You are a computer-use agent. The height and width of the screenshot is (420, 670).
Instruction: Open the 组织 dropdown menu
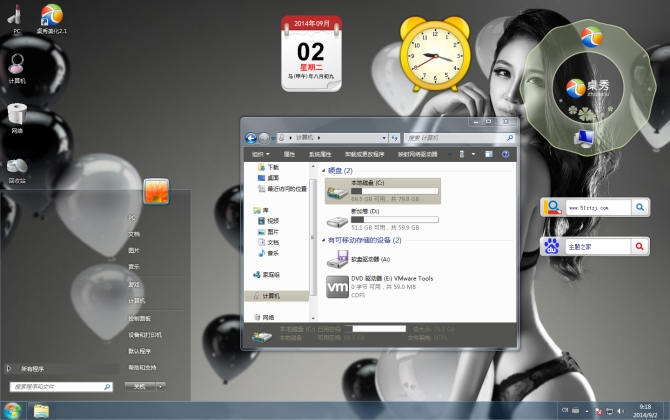point(261,154)
